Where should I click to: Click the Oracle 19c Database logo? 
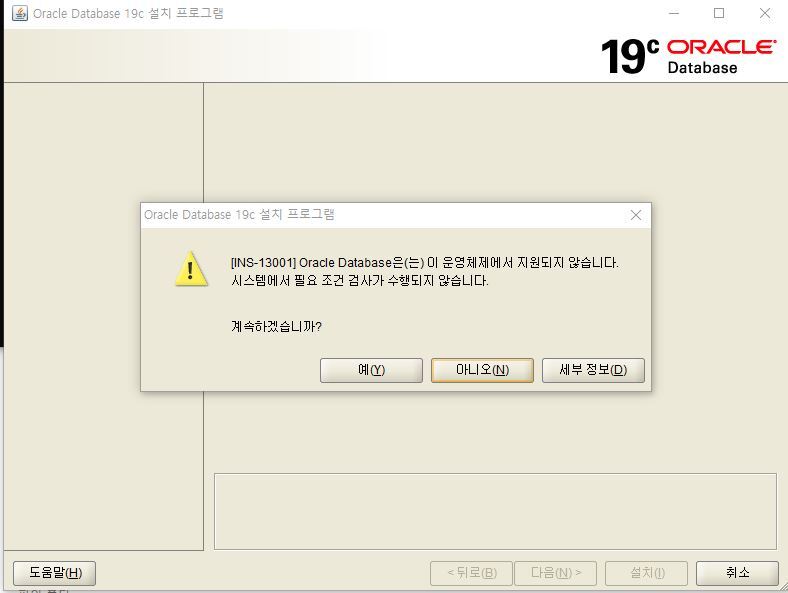coord(688,56)
